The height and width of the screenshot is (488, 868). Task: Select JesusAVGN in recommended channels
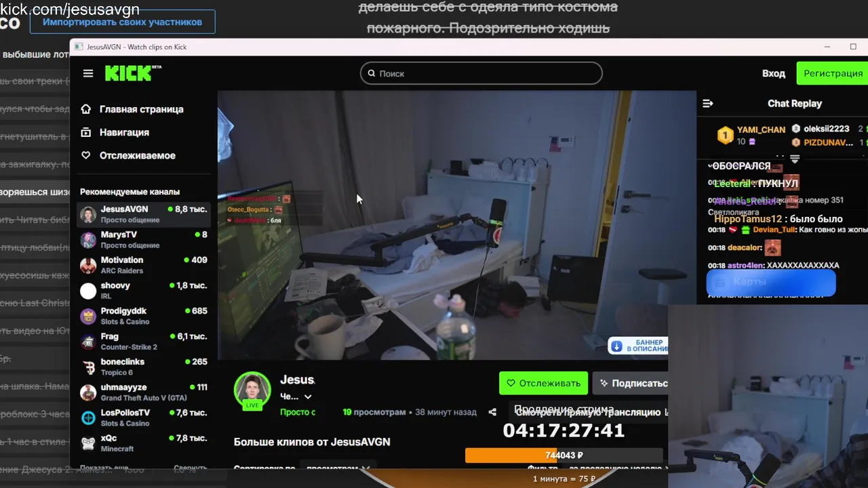[143, 215]
